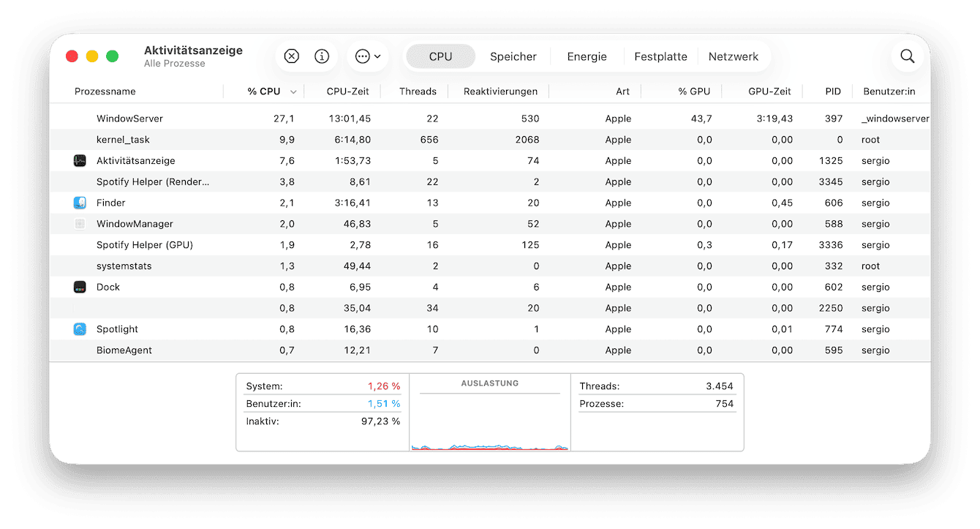Switch to the Netzwerk tab
Viewport: 980px width, 529px height.
coord(734,56)
